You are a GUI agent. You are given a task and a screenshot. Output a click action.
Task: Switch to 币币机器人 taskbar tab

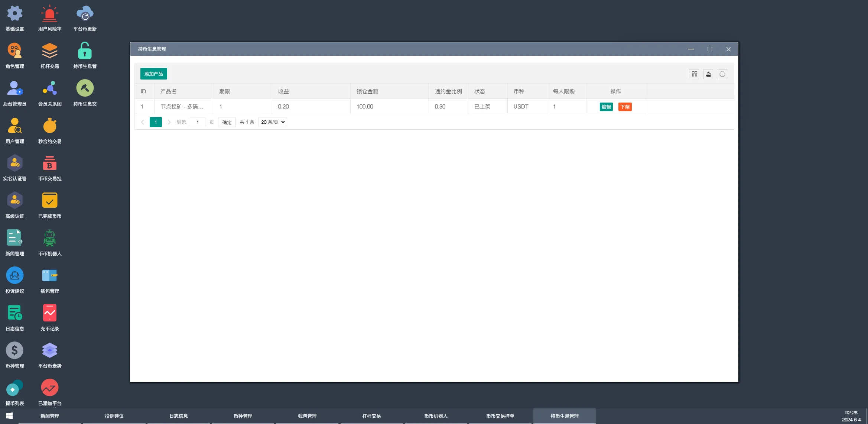coord(436,416)
